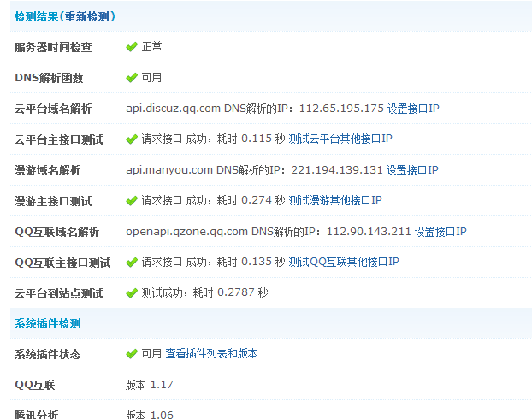Click the IP address 112.65.195.175

[341, 109]
